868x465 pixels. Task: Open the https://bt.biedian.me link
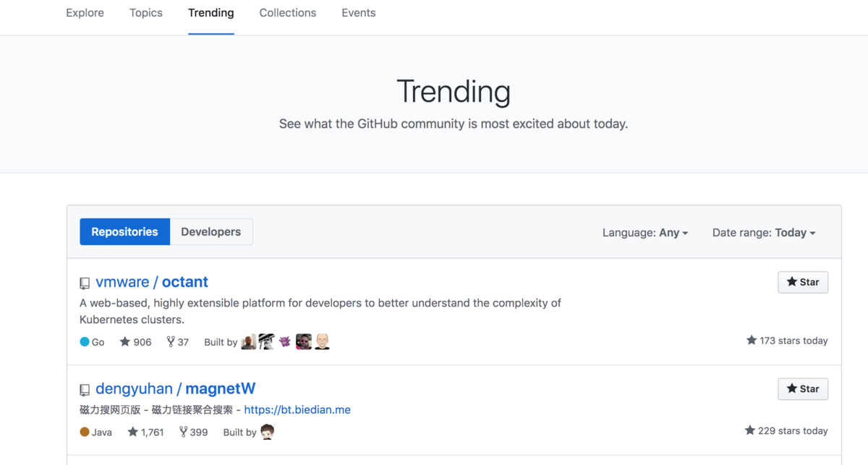click(x=297, y=409)
